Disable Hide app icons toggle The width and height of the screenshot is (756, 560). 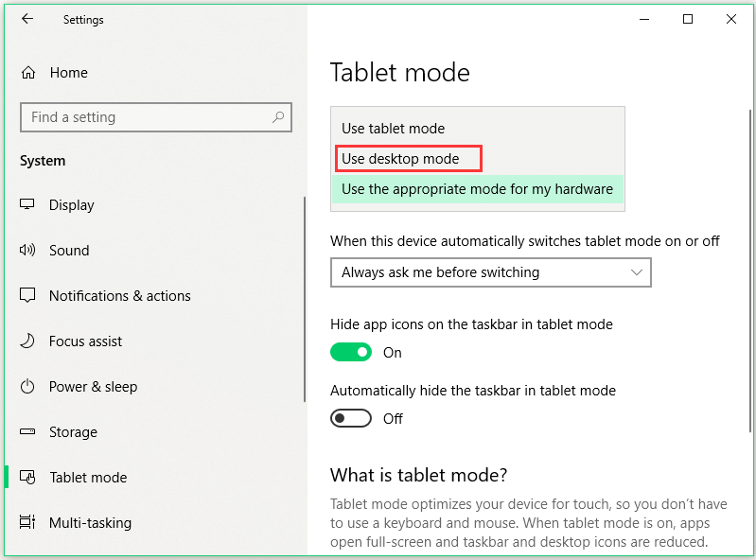point(351,352)
